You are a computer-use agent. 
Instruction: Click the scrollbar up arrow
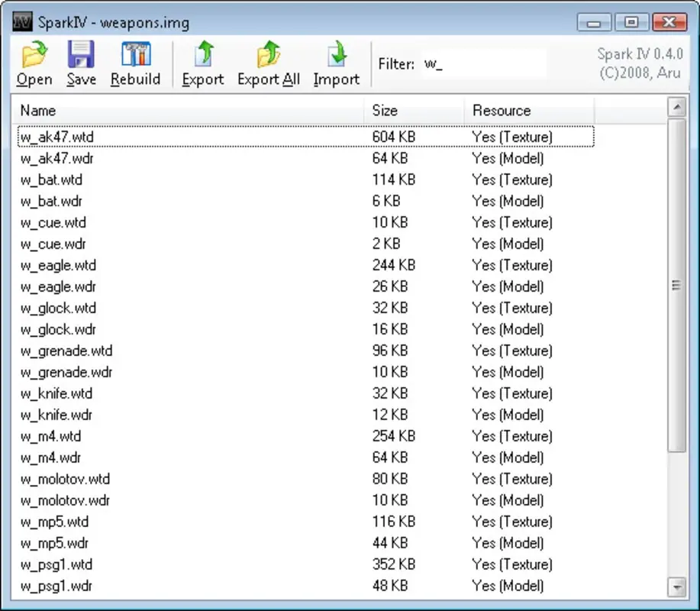point(678,106)
